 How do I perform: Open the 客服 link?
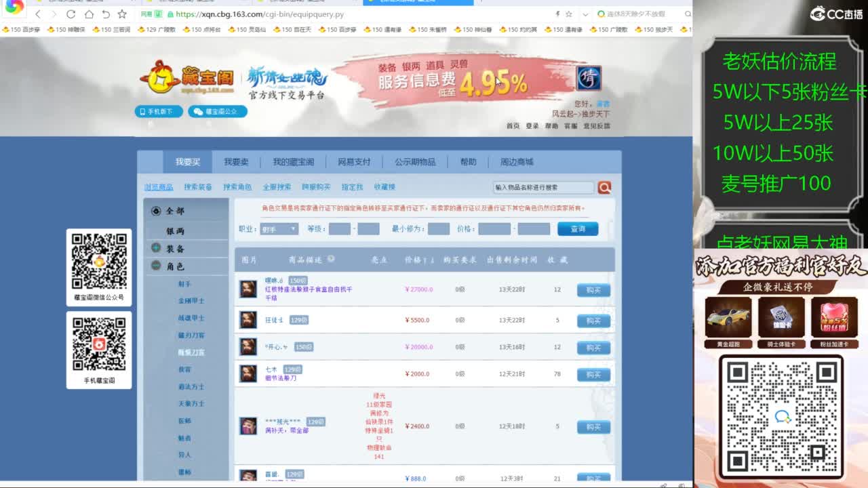571,126
